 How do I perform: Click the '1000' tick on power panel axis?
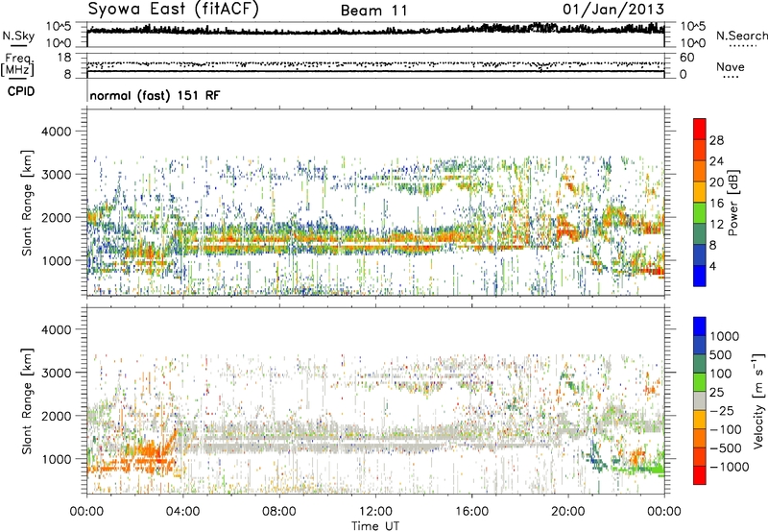[x=57, y=260]
